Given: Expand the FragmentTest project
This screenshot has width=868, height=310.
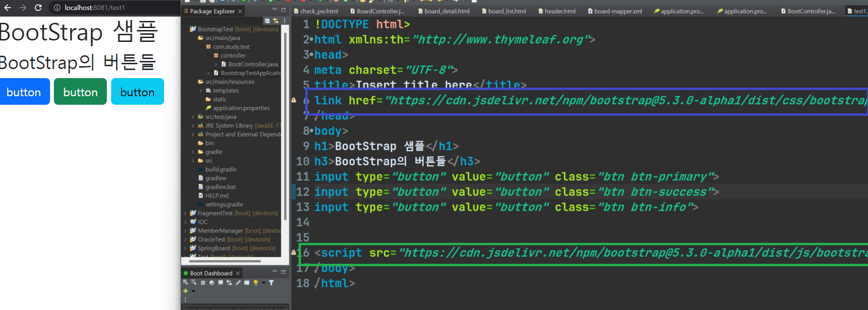Looking at the screenshot, I should point(186,213).
